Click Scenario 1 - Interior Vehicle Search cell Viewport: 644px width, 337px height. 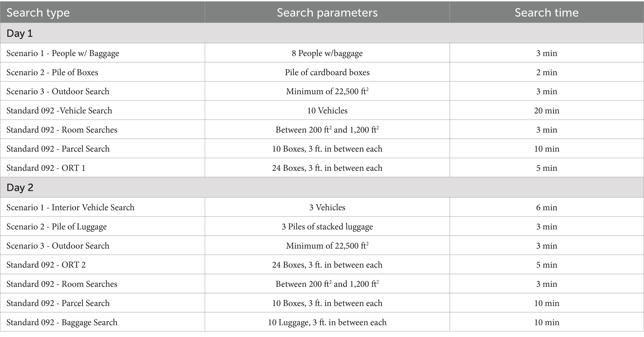tap(70, 208)
